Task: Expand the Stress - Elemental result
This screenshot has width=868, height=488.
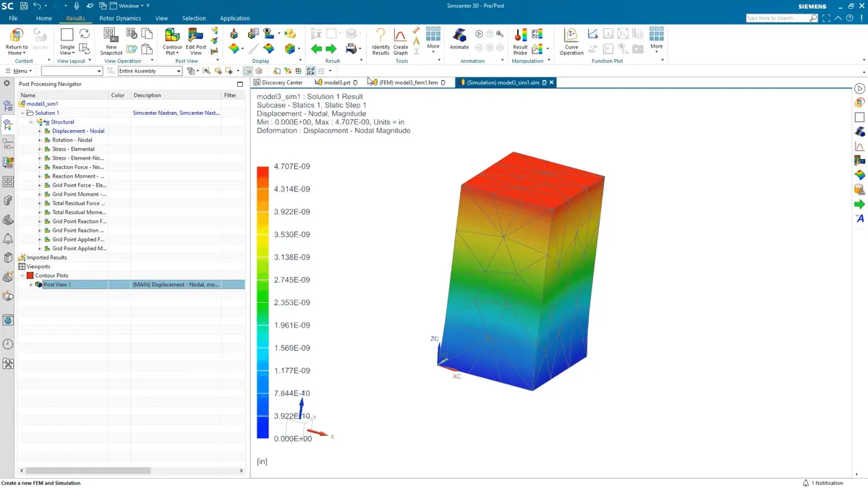Action: (40, 149)
